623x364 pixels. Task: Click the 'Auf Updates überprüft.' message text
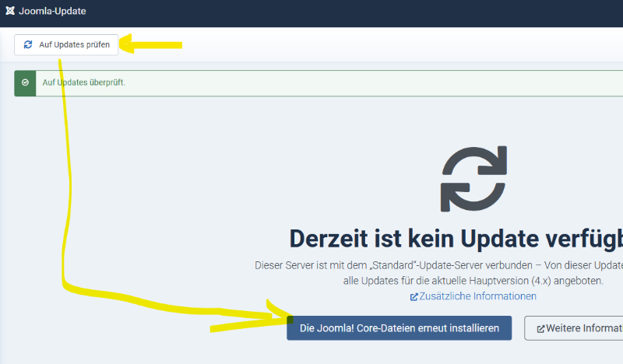(84, 82)
